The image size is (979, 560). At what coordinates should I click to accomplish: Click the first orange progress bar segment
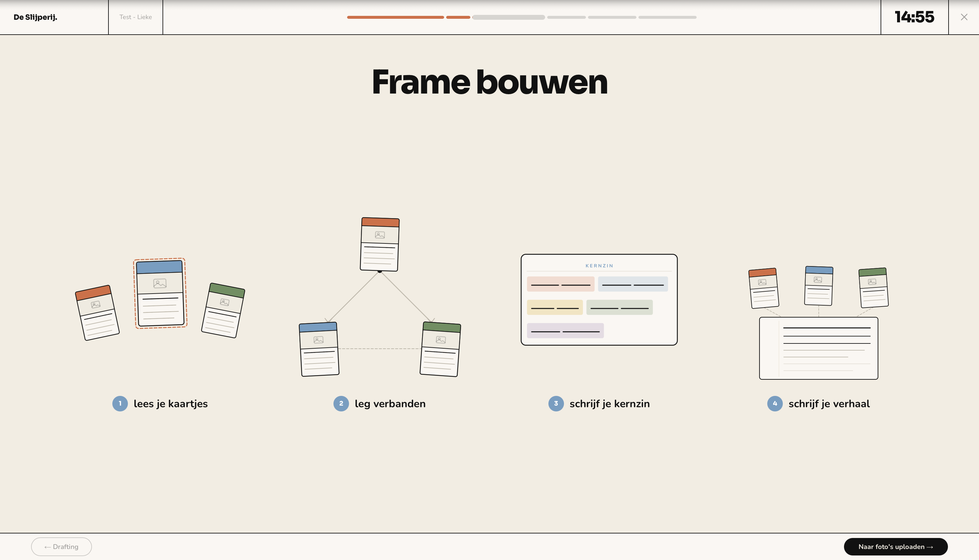[x=395, y=17]
